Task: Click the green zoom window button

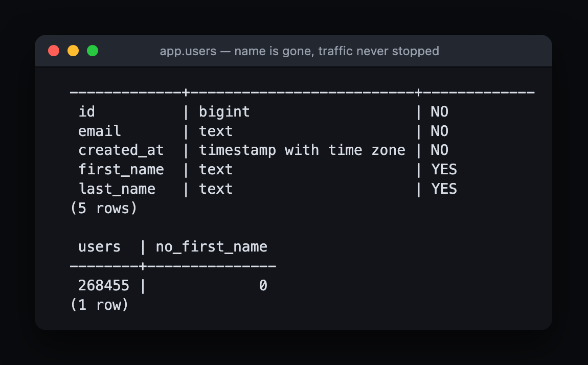Action: pos(93,51)
